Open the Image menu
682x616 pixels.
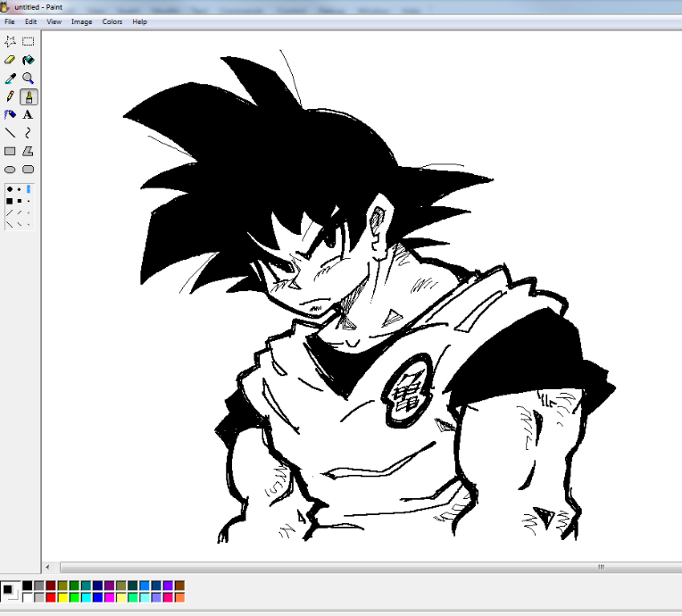coord(81,21)
